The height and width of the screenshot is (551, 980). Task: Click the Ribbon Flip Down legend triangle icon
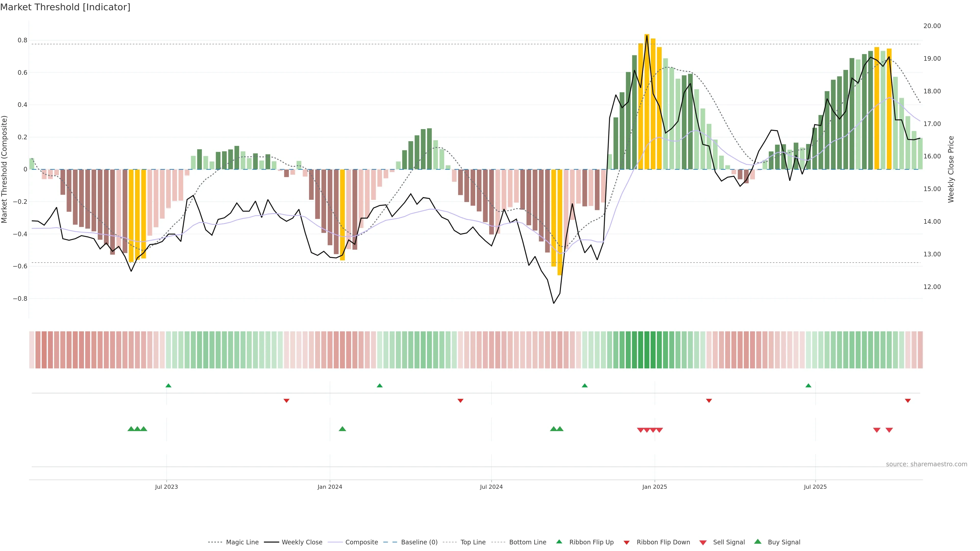click(627, 542)
